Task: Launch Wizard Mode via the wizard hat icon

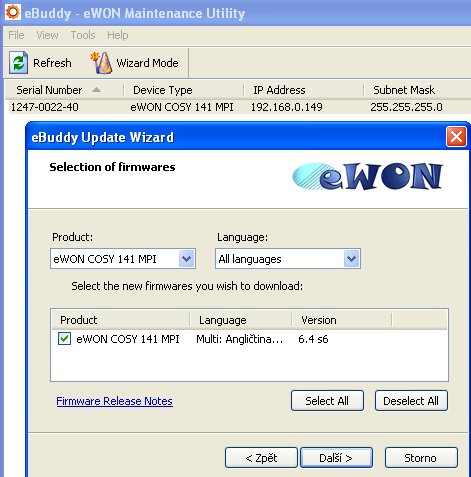Action: point(101,62)
